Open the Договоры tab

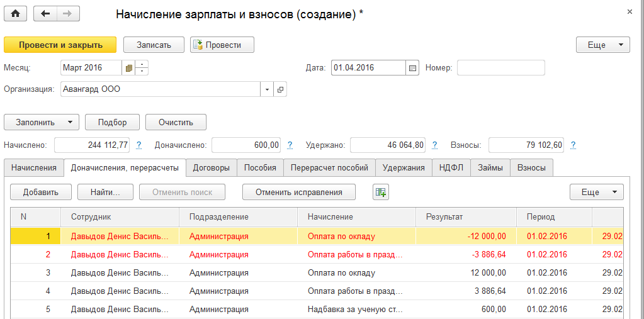[x=212, y=168]
